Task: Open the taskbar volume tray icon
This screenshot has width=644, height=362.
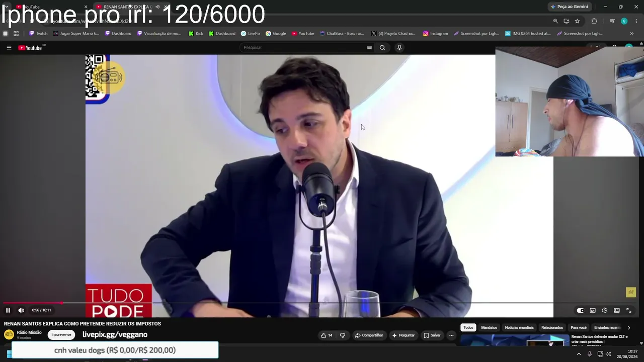Action: (608, 354)
